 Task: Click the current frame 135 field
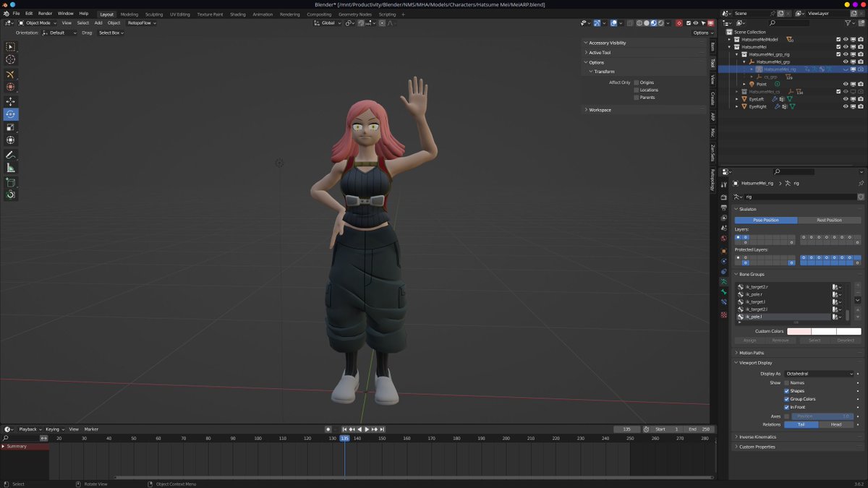pyautogui.click(x=626, y=429)
